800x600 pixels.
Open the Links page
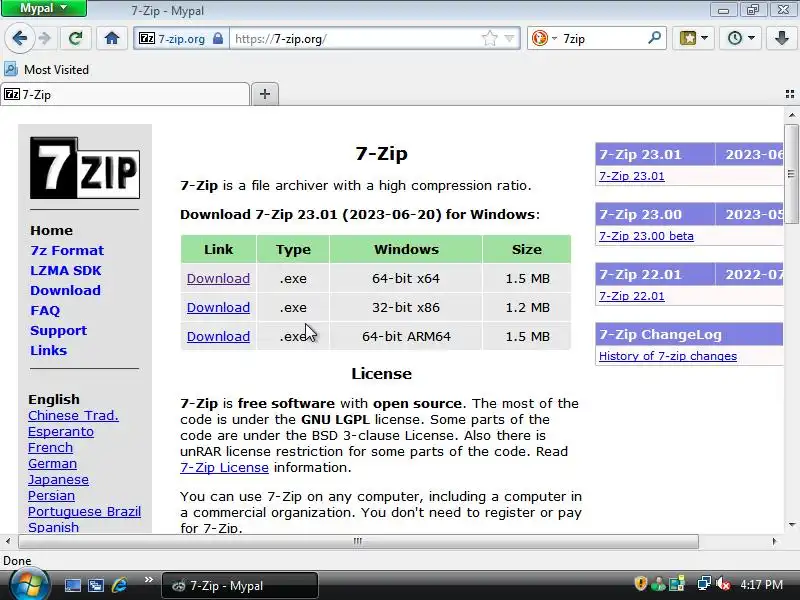coord(48,351)
